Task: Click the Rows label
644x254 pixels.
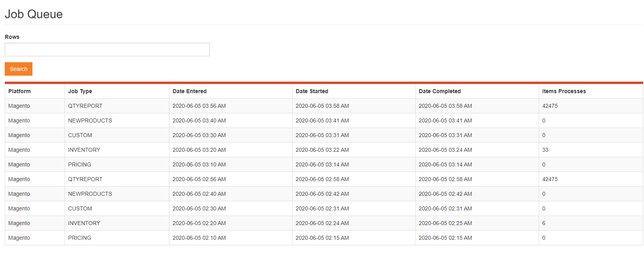Action: click(12, 37)
